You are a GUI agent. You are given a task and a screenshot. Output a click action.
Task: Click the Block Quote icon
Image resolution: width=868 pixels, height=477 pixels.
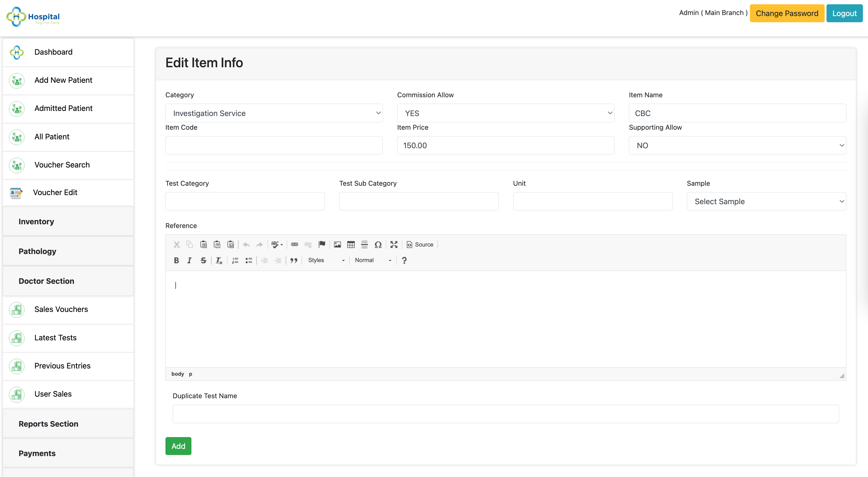tap(294, 260)
